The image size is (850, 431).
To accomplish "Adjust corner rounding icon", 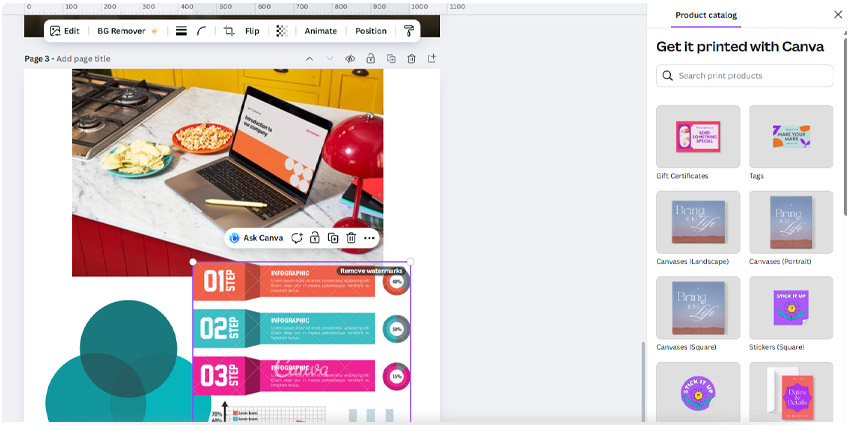I will tap(202, 31).
